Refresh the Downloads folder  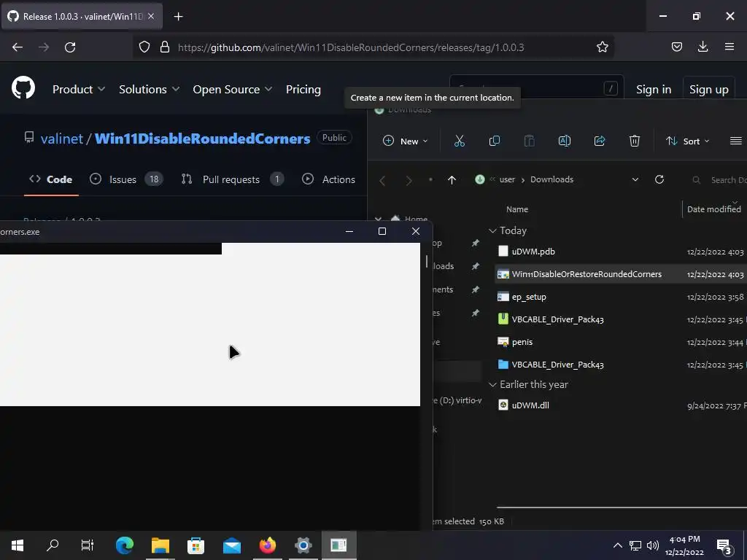(x=659, y=179)
